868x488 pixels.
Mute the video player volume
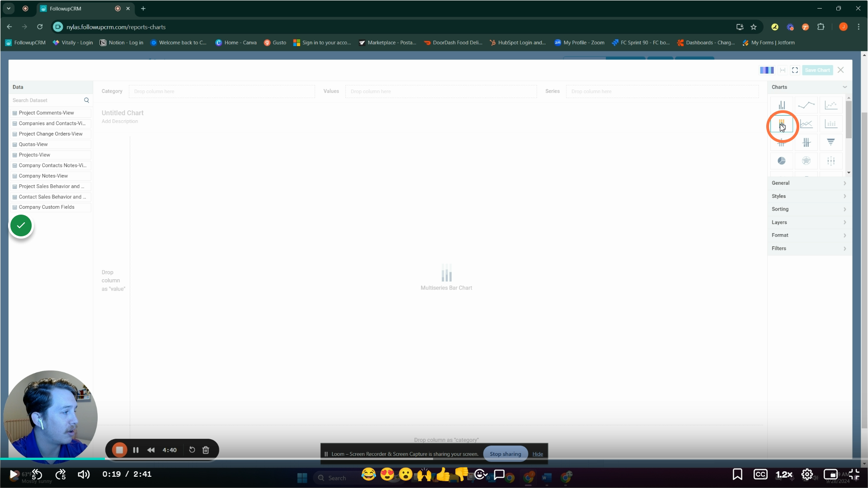(84, 474)
